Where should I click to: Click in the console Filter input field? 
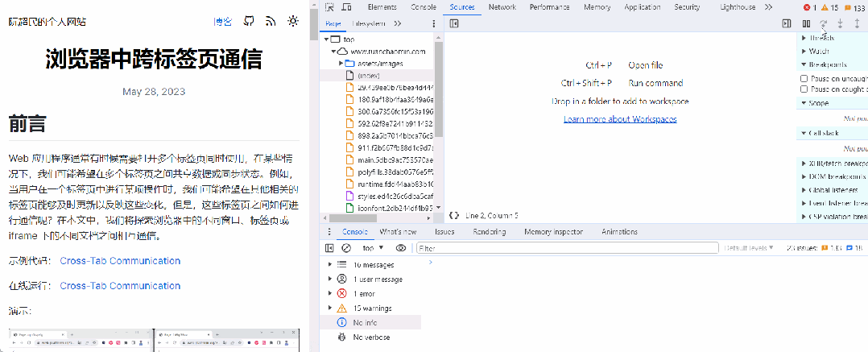(x=564, y=248)
